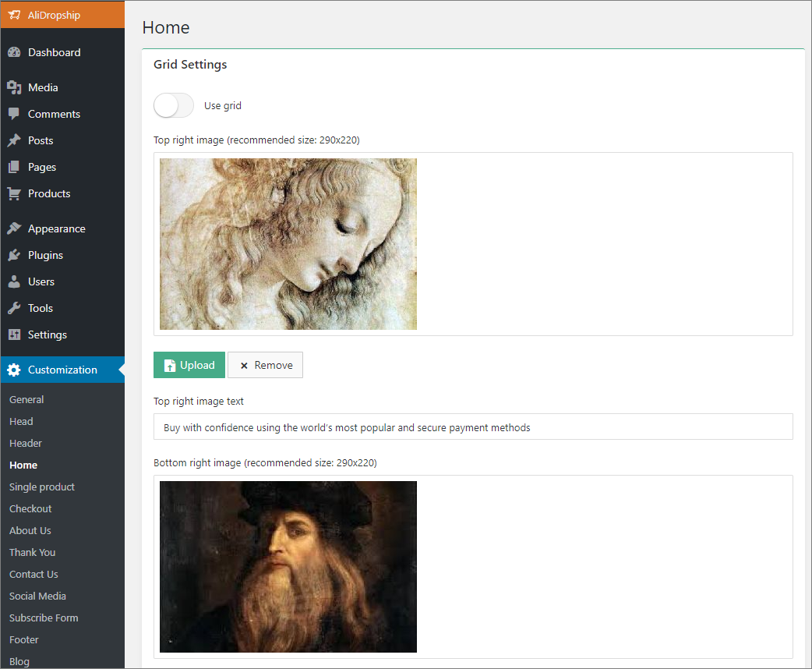Select the Customization menu
This screenshot has height=669, width=812.
point(62,370)
